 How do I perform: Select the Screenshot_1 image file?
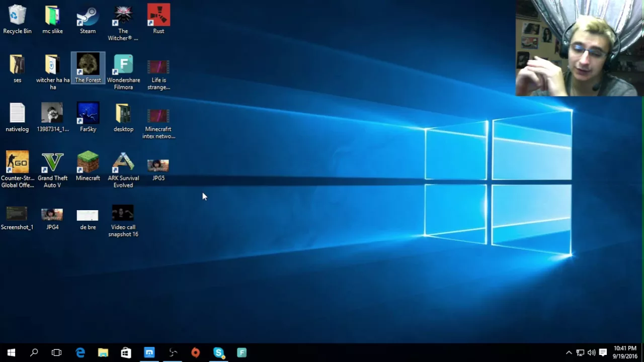(x=17, y=218)
